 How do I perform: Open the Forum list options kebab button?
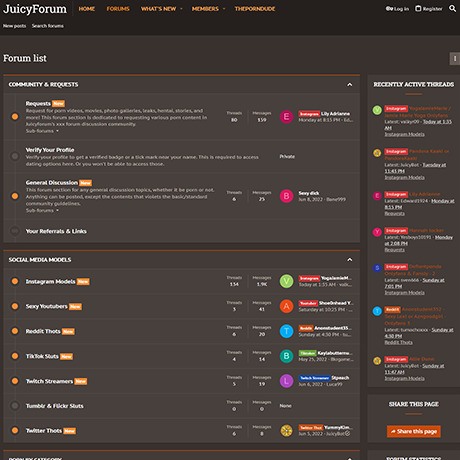point(455,59)
